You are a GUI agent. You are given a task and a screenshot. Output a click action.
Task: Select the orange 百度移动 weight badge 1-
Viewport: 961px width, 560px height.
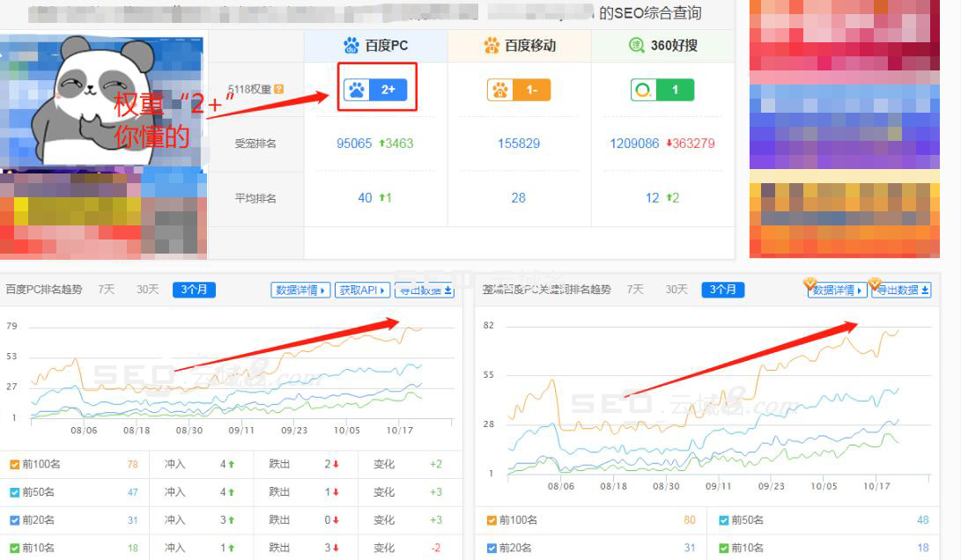(520, 88)
